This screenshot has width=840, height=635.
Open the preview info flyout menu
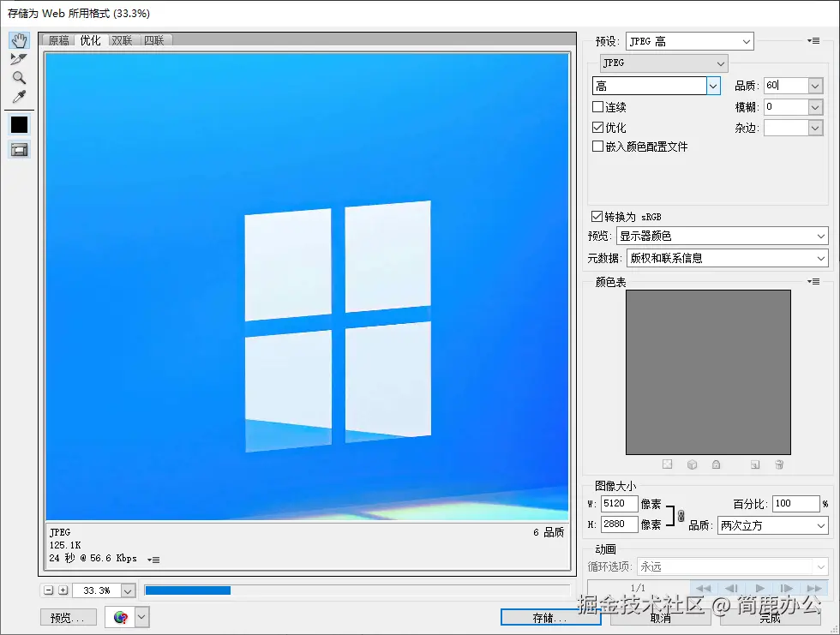(153, 560)
